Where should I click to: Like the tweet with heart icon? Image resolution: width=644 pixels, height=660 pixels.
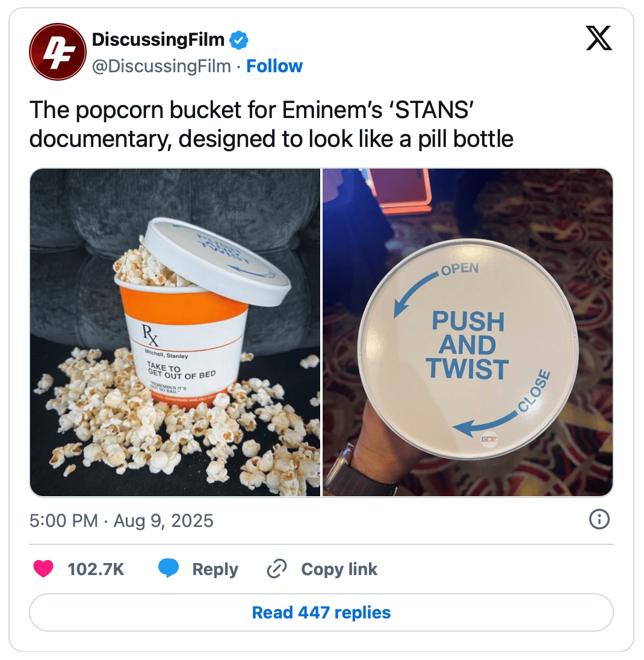(43, 568)
